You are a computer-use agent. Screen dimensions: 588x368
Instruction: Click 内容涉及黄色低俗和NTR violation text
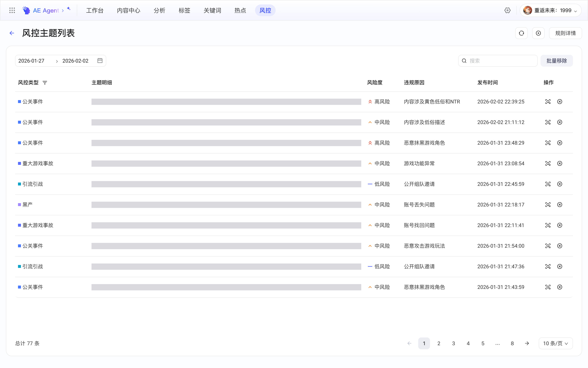point(432,102)
